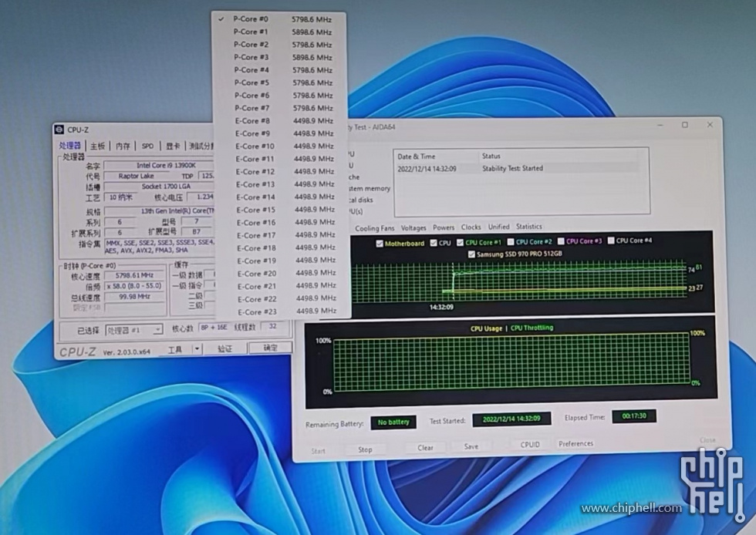The height and width of the screenshot is (535, 756).
Task: Click the Clear button in AIDA64
Action: [425, 448]
